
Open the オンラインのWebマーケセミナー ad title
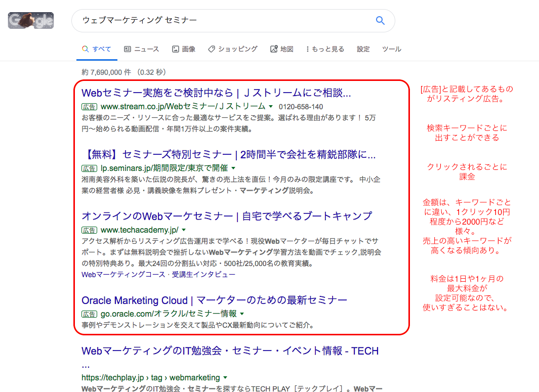227,216
